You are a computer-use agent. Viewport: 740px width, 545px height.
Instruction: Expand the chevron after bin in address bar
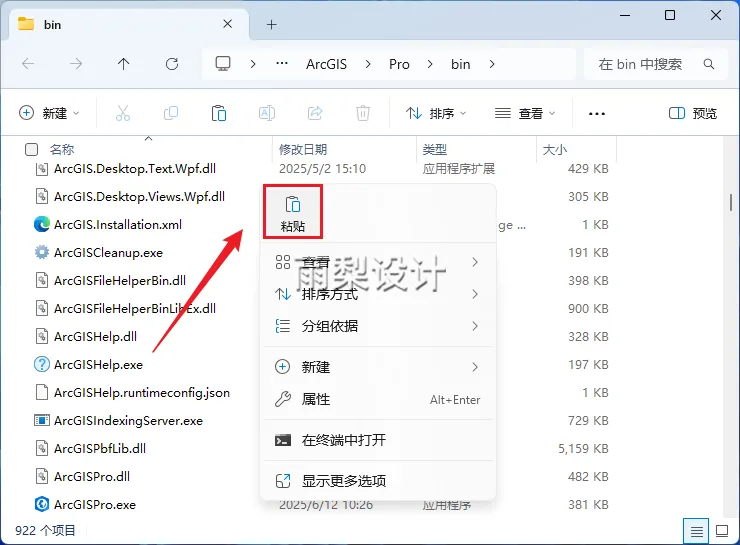(492, 64)
